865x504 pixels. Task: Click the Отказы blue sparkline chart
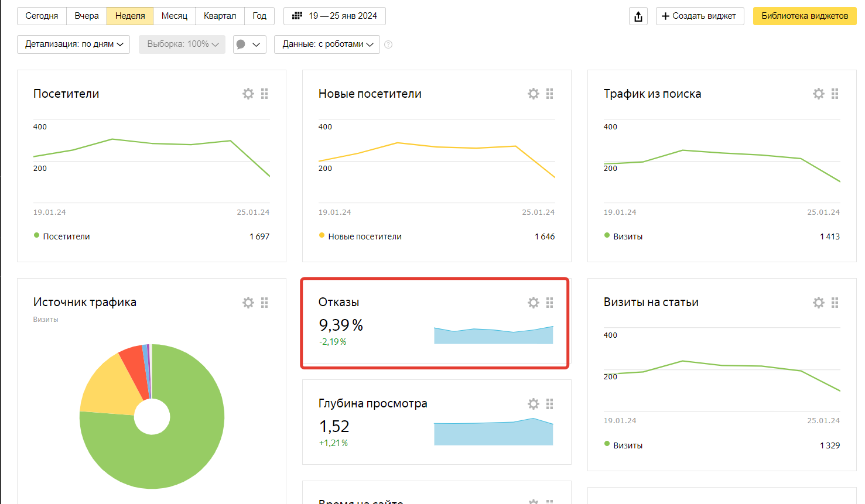tap(493, 337)
